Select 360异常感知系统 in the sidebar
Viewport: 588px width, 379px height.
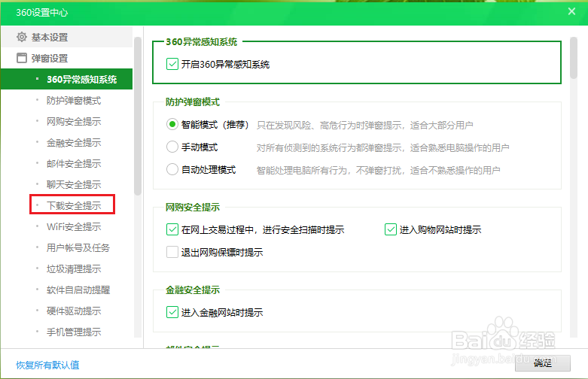tap(67, 79)
